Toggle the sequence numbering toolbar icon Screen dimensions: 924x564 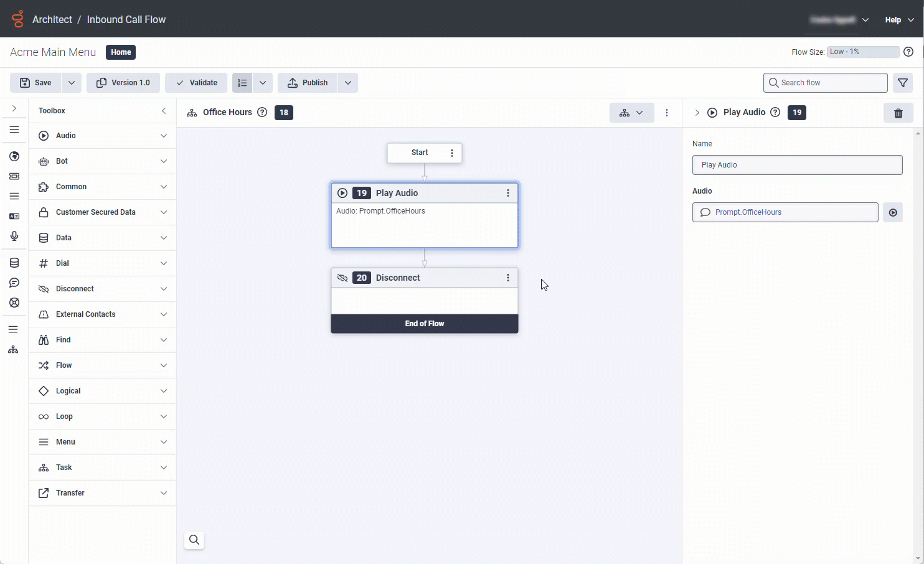click(x=242, y=82)
